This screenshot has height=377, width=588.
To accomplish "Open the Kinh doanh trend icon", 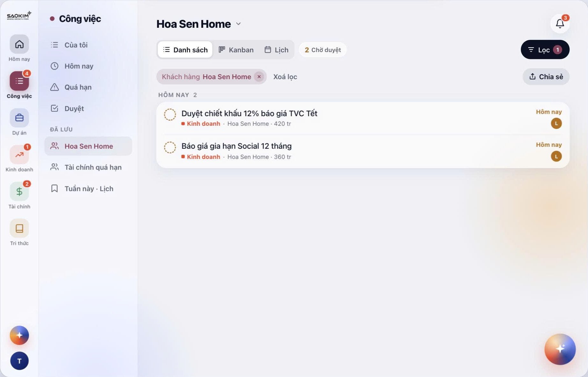I will (19, 155).
